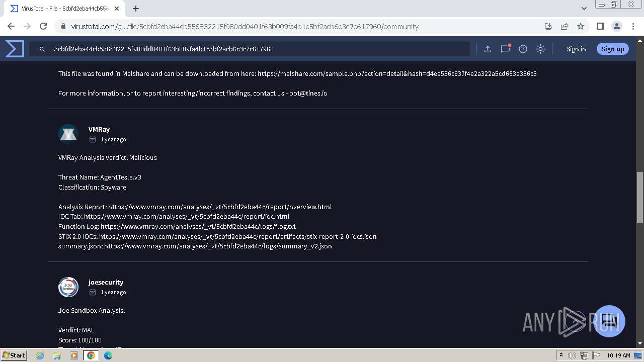The height and width of the screenshot is (362, 644).
Task: Open the media player taskbar icon
Action: point(74,355)
